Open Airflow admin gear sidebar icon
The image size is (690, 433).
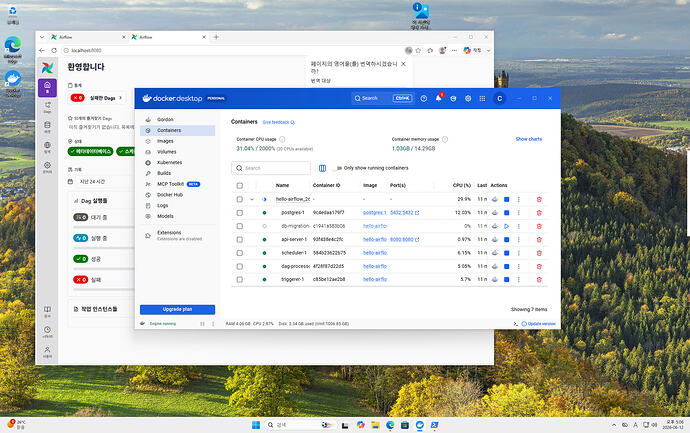(x=47, y=167)
